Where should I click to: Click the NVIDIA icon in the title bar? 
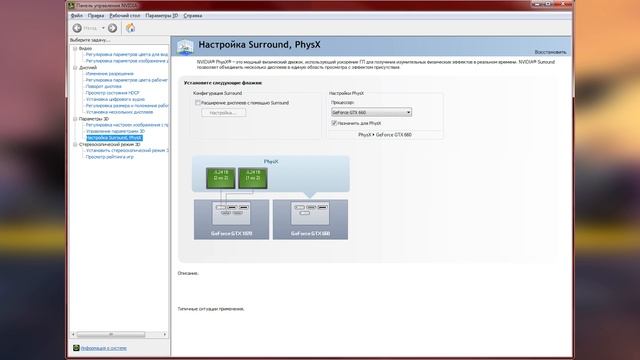[71, 5]
